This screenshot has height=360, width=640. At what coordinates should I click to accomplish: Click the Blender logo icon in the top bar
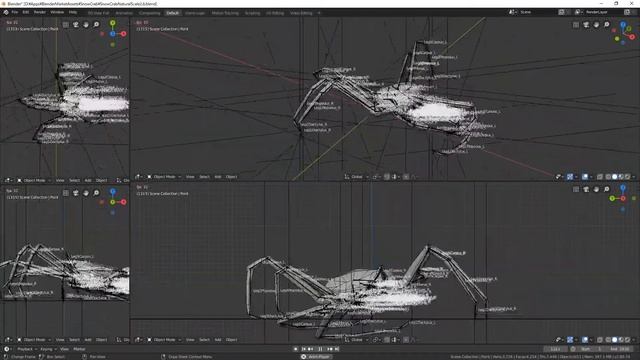pos(6,13)
